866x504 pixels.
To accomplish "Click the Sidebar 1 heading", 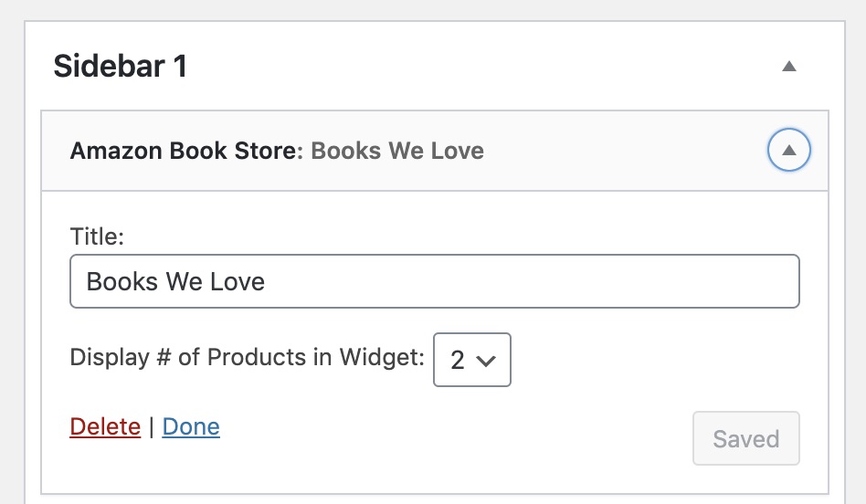I will (121, 67).
